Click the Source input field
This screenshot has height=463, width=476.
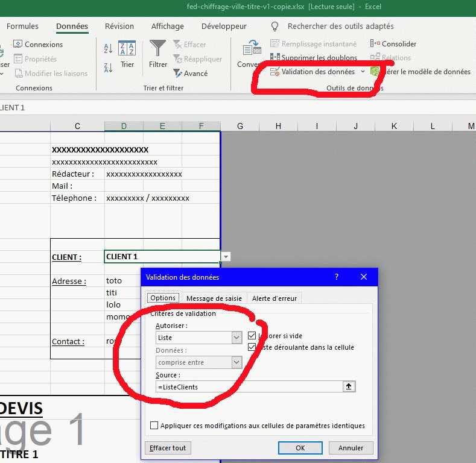coord(249,386)
